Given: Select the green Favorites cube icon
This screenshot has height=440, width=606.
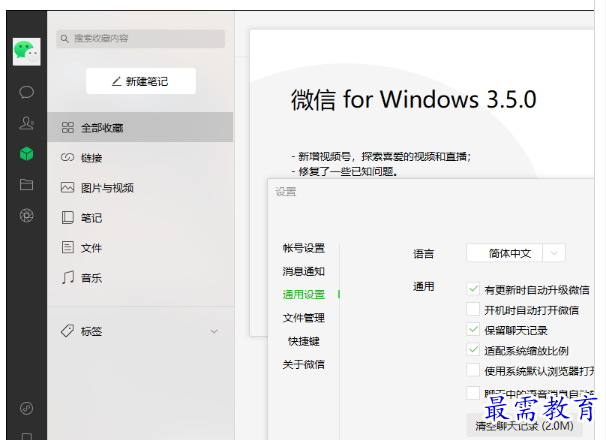Looking at the screenshot, I should pos(26,153).
